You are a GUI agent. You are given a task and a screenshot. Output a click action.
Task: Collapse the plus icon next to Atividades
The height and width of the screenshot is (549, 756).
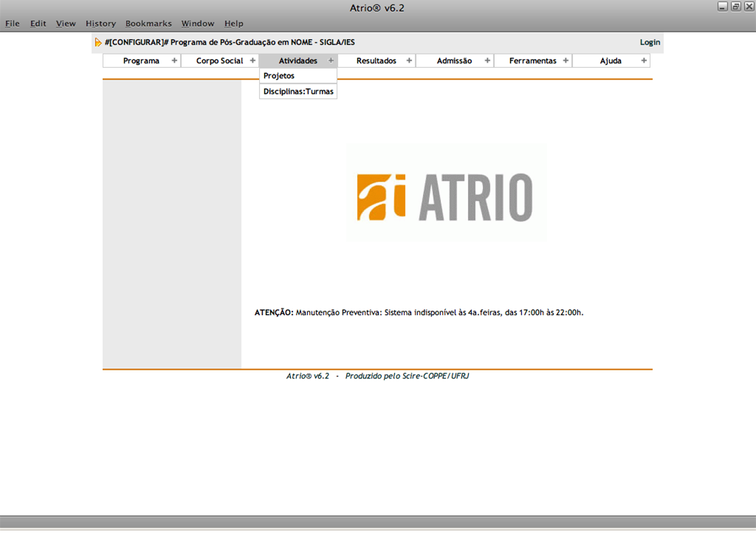pos(331,61)
